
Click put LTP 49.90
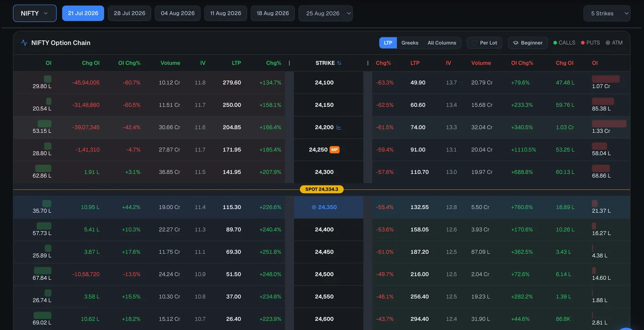(x=418, y=83)
